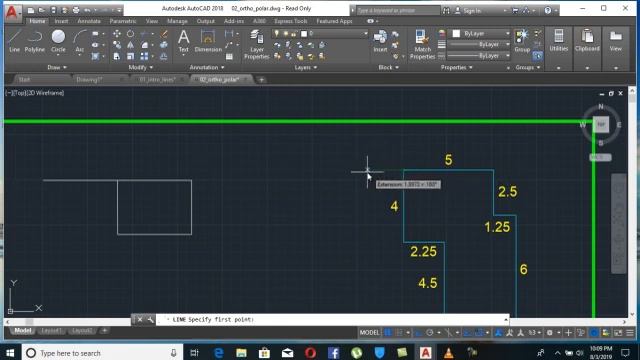
Task: Expand the Properties panel
Action: click(x=456, y=67)
